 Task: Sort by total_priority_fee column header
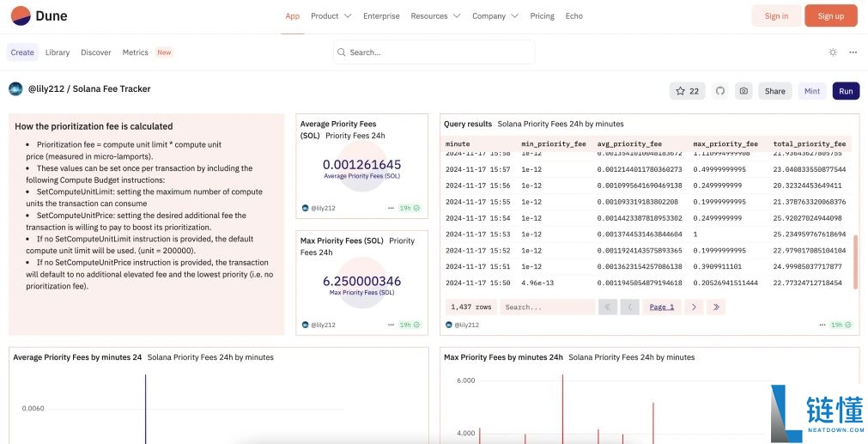tap(810, 144)
